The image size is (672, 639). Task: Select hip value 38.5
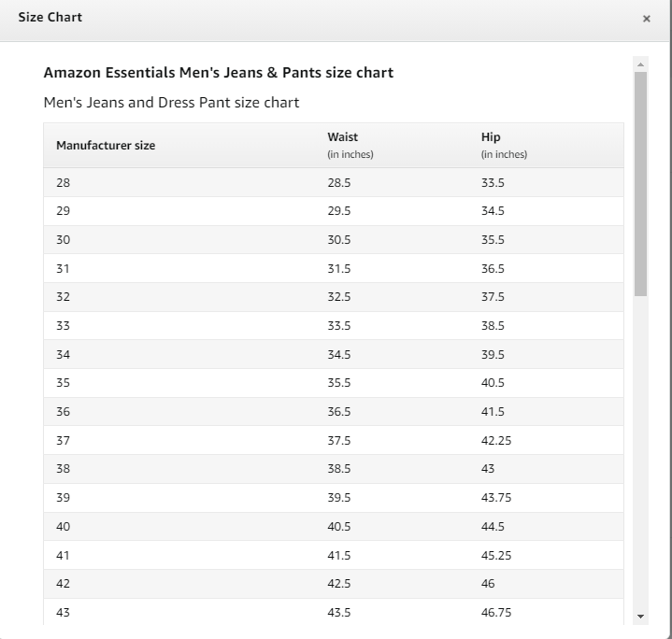point(493,325)
